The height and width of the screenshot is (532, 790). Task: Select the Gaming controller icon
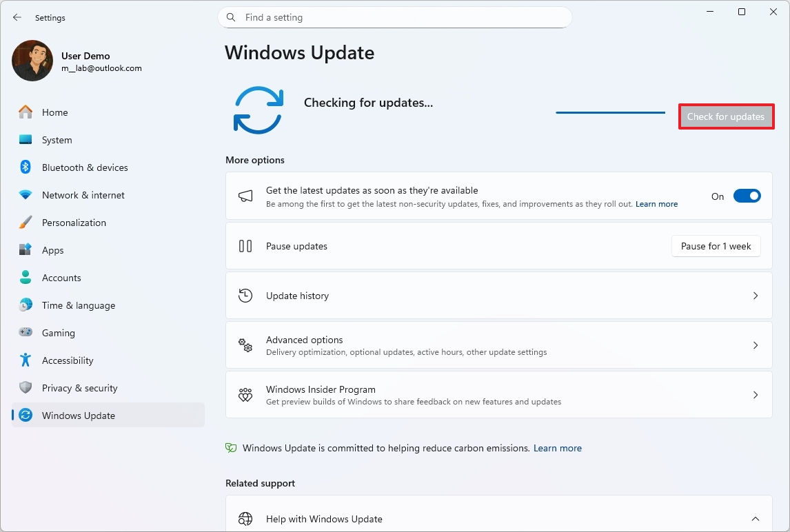(26, 333)
